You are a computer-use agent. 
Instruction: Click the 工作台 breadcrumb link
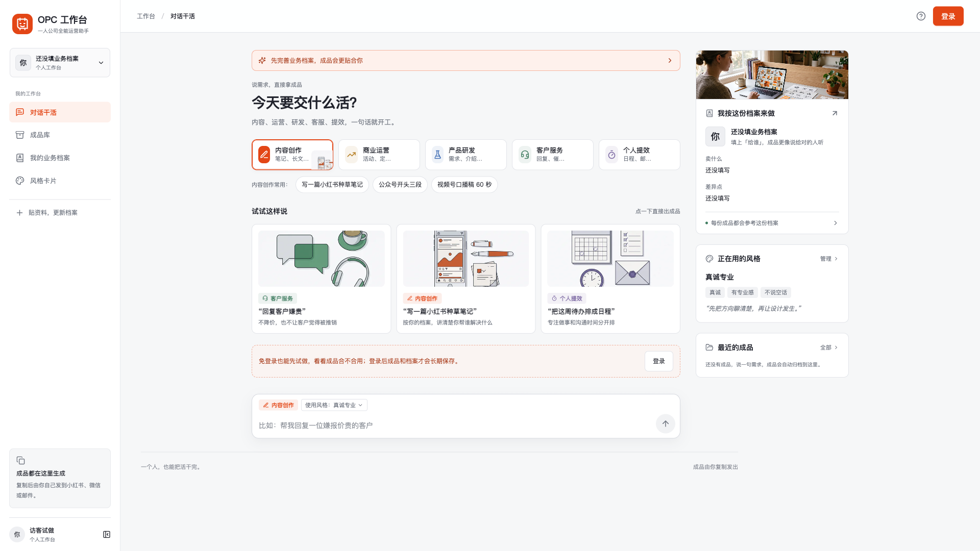click(x=146, y=16)
